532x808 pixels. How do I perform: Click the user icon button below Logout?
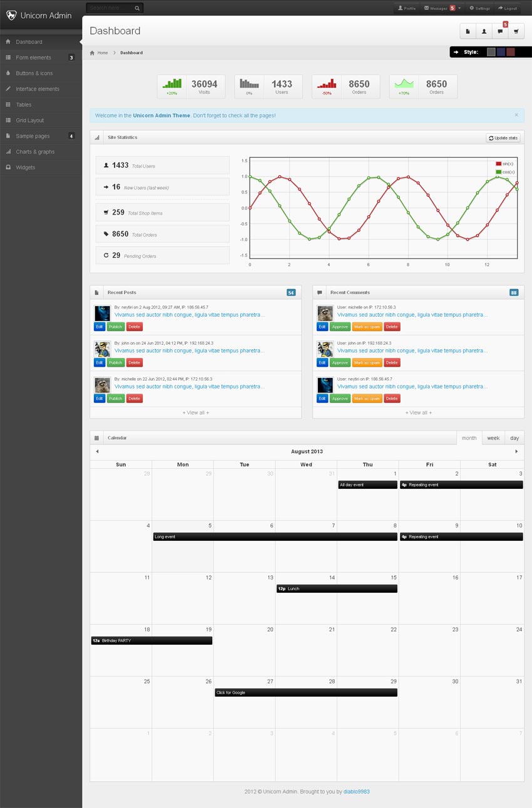pyautogui.click(x=484, y=31)
